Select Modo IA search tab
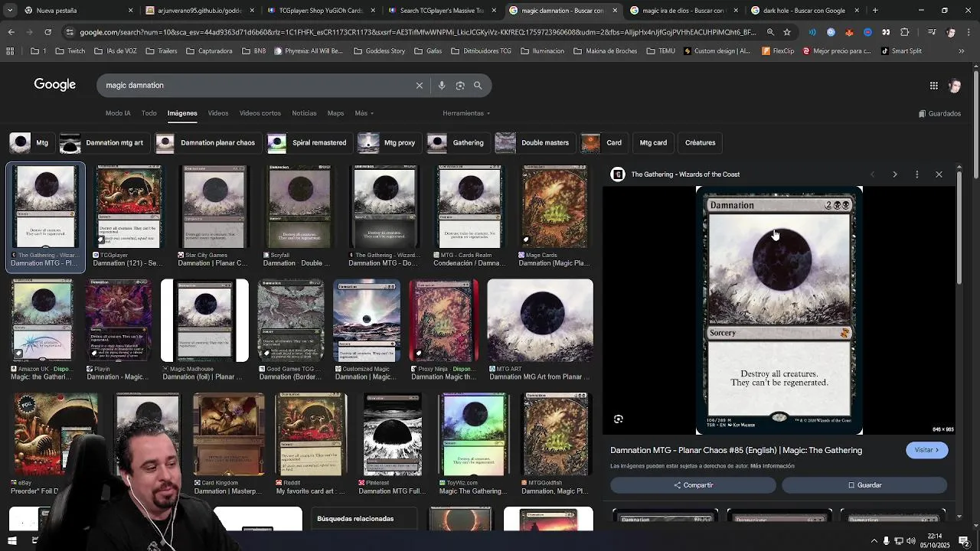 (x=118, y=113)
